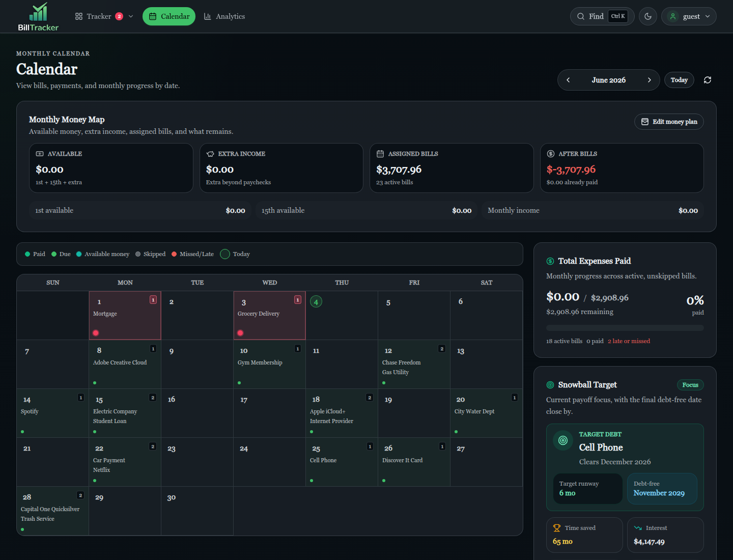Click the Time saved trophy icon

[557, 528]
